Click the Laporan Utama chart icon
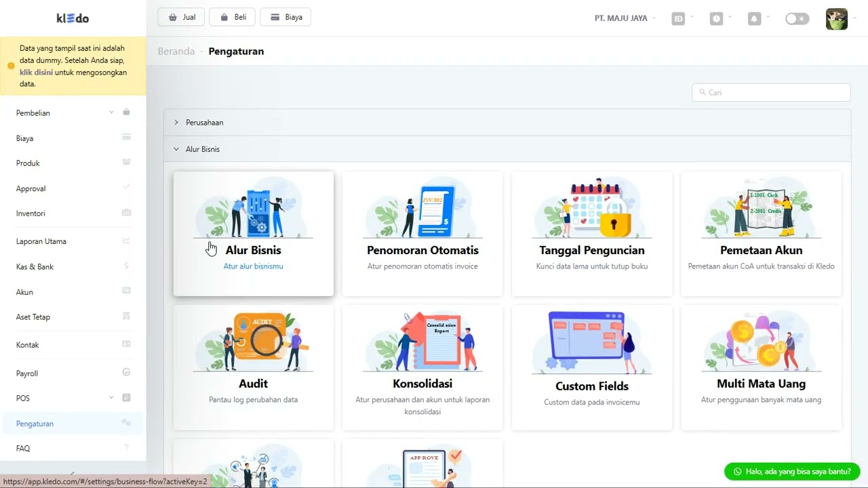The image size is (868, 488). coord(126,241)
